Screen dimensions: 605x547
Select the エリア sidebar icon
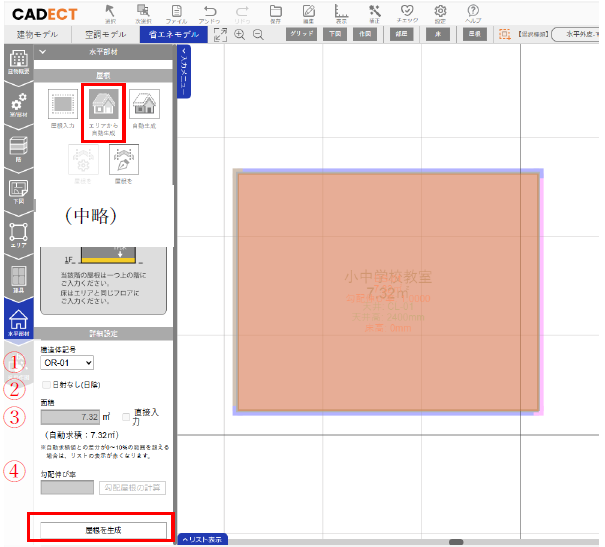pyautogui.click(x=17, y=236)
